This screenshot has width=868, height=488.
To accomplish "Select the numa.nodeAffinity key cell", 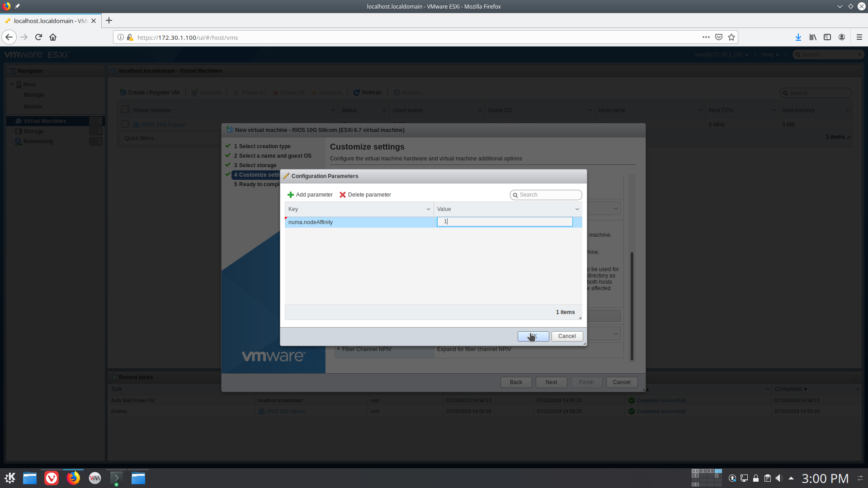I will coord(359,222).
